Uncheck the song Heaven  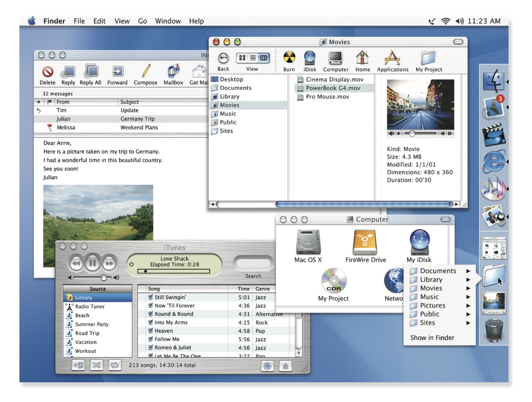click(x=150, y=331)
